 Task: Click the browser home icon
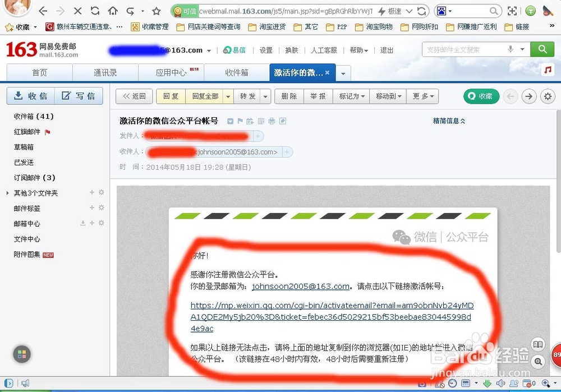point(113,11)
